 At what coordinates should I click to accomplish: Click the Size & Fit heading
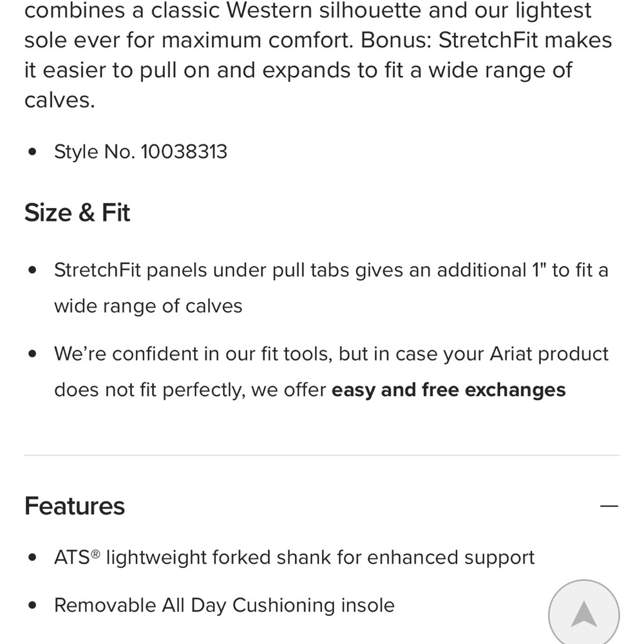77,213
